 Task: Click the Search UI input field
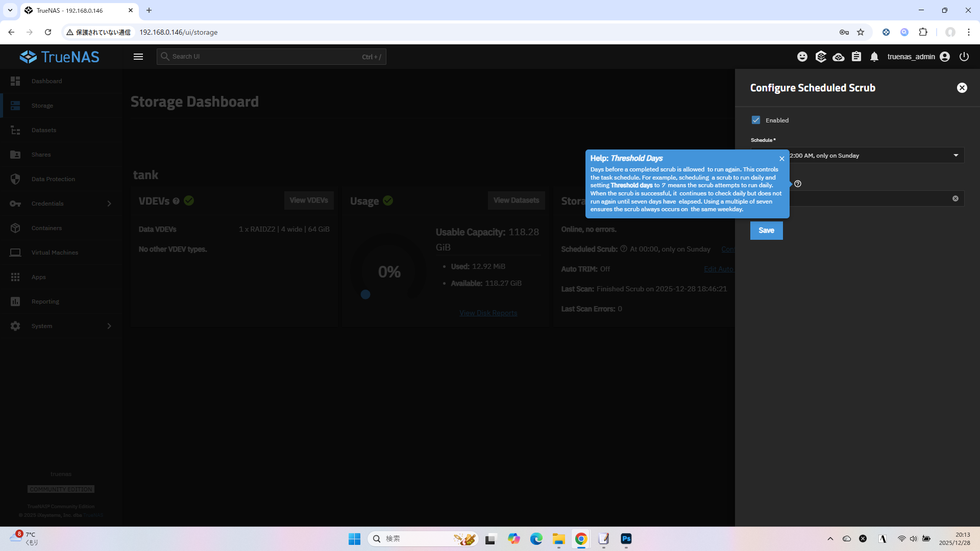(265, 57)
